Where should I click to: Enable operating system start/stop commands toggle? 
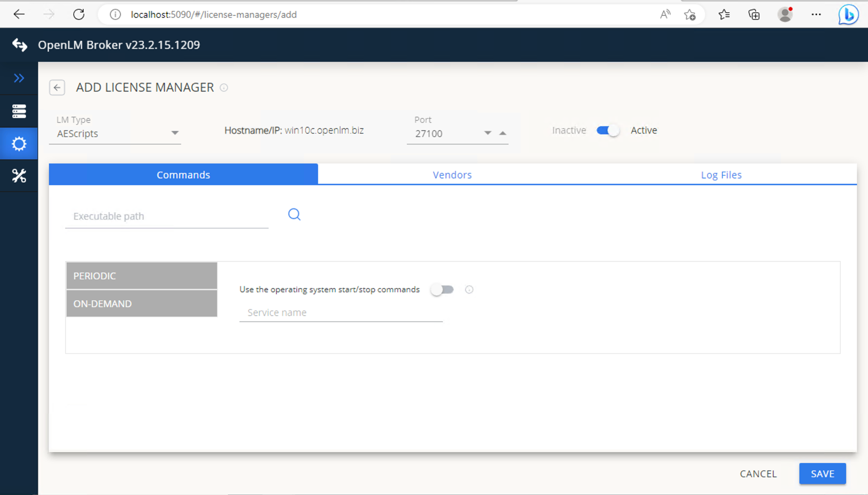[442, 289]
